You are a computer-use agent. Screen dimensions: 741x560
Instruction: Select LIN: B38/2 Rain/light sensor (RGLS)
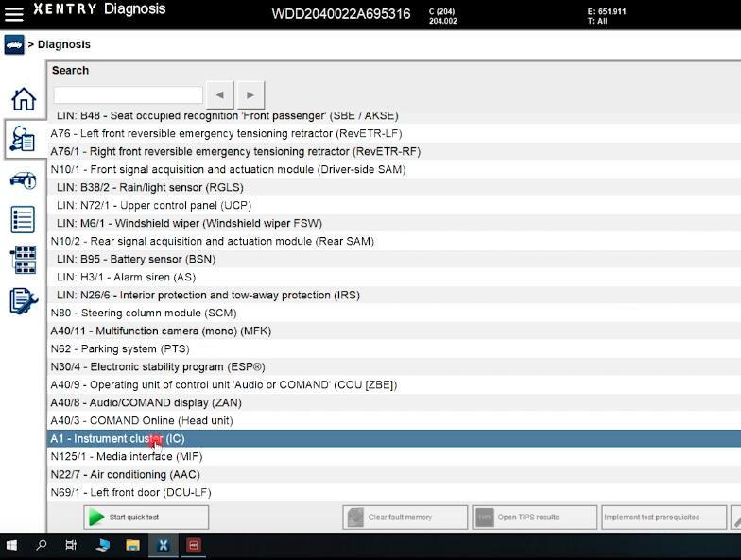[394, 187]
